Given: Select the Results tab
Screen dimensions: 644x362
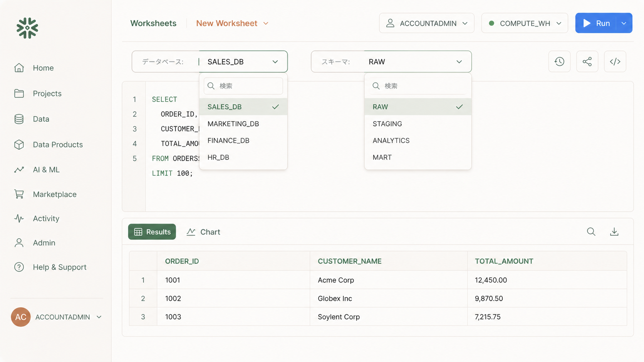Looking at the screenshot, I should tap(152, 232).
